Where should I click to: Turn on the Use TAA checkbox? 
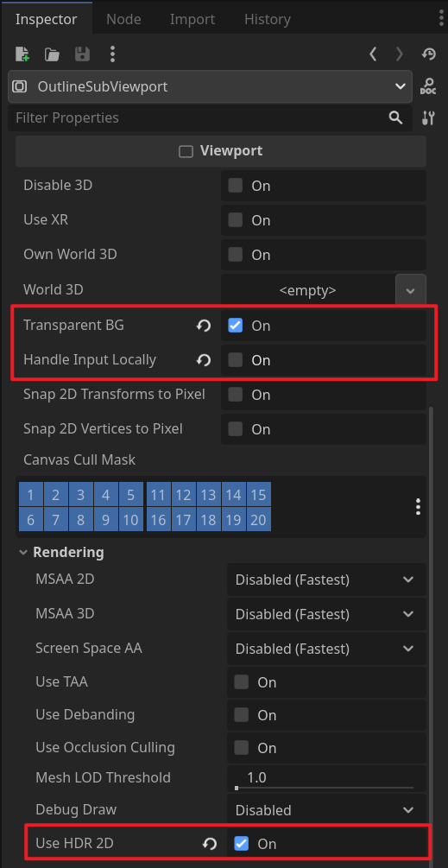(x=241, y=682)
